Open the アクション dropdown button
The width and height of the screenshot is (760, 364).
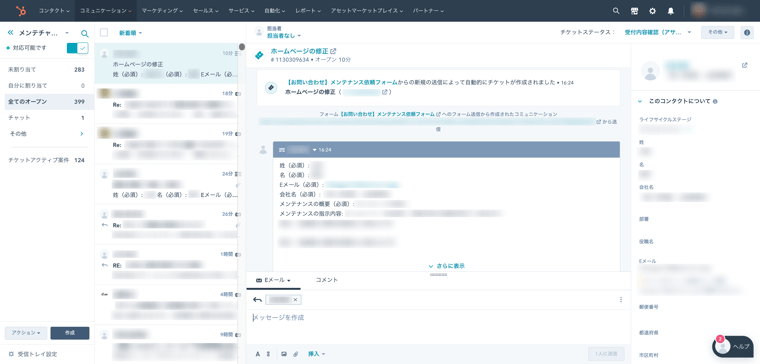(x=26, y=333)
